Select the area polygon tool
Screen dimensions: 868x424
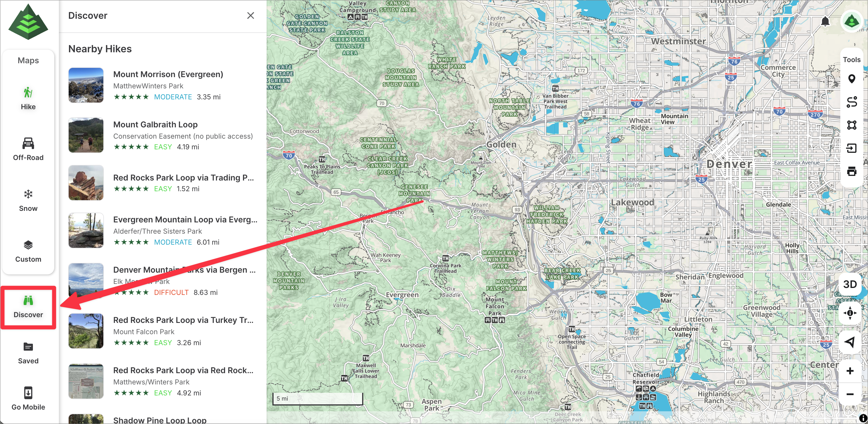coord(851,125)
